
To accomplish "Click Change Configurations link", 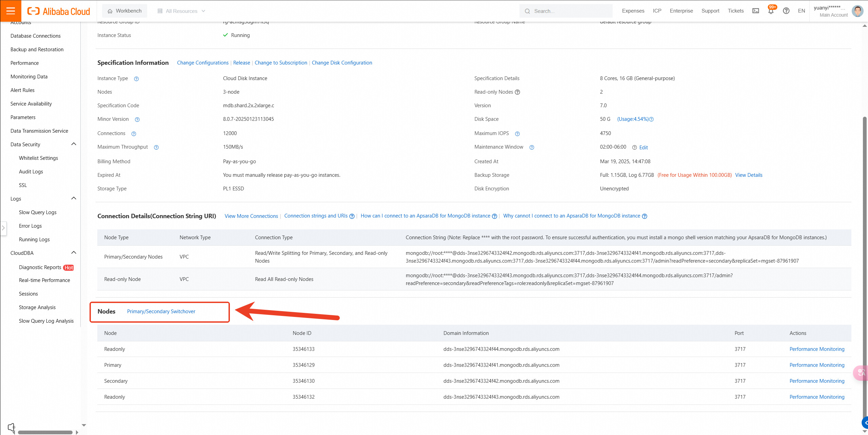I will [203, 63].
